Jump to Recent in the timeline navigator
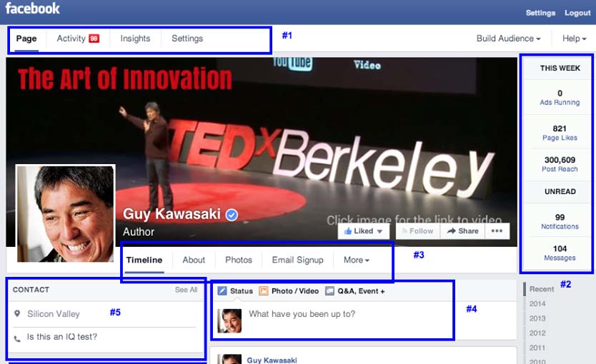 [x=542, y=289]
